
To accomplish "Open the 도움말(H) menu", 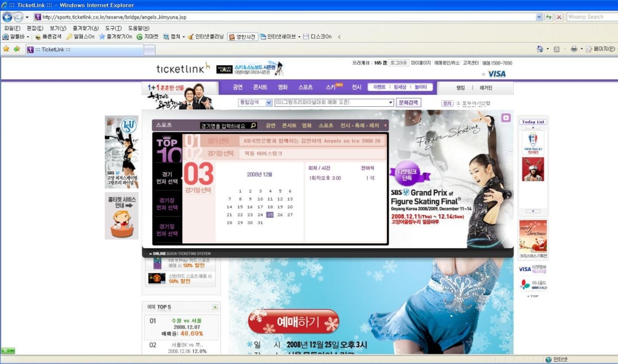I will pos(138,28).
